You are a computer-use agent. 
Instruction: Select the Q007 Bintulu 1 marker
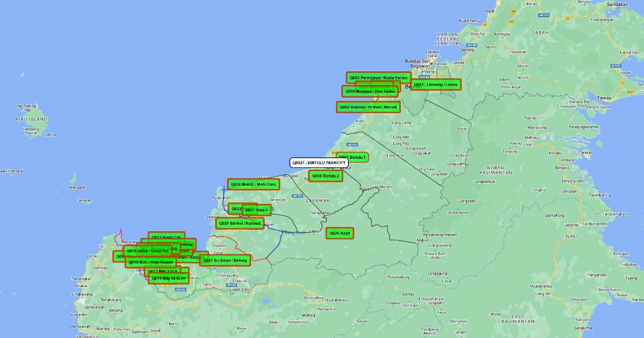[353, 157]
